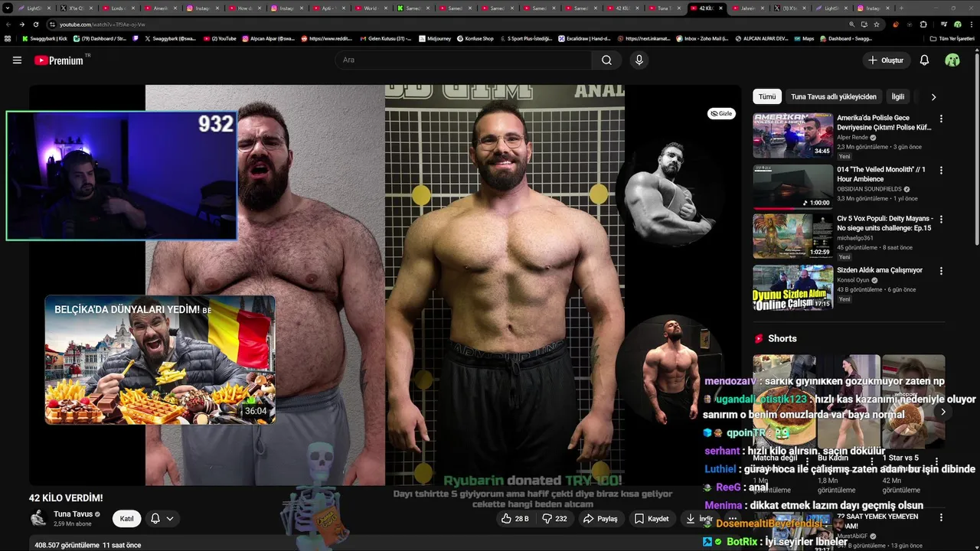The image size is (980, 551).
Task: Hide end screen cards with Gizle
Action: [x=721, y=113]
